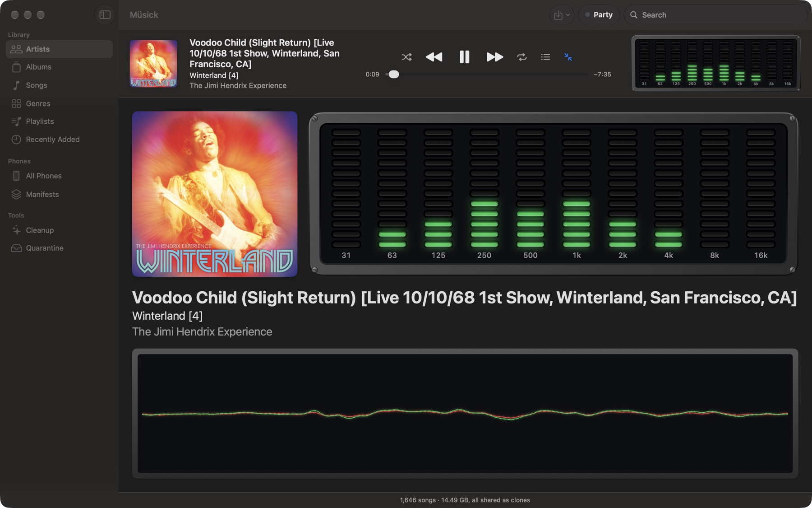Viewport: 812px width, 508px height.
Task: Toggle Party mode
Action: click(x=599, y=15)
